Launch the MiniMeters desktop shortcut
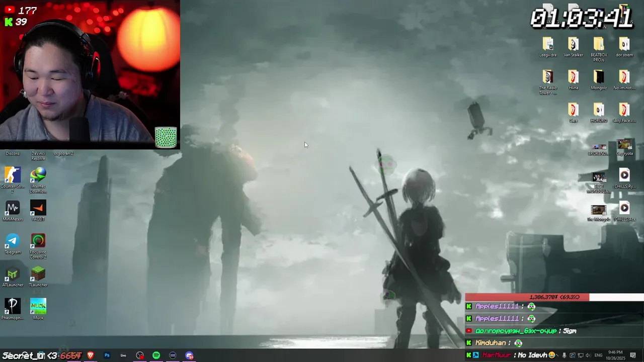The image size is (644, 362). pyautogui.click(x=13, y=211)
